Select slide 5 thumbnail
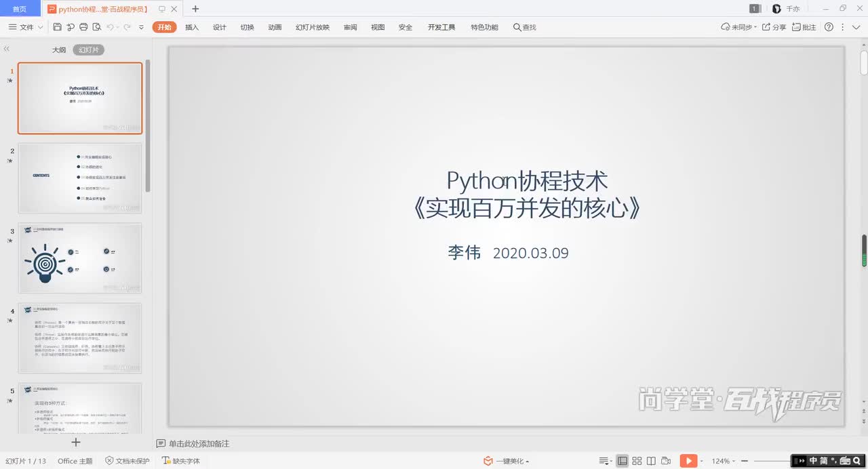 [80, 409]
